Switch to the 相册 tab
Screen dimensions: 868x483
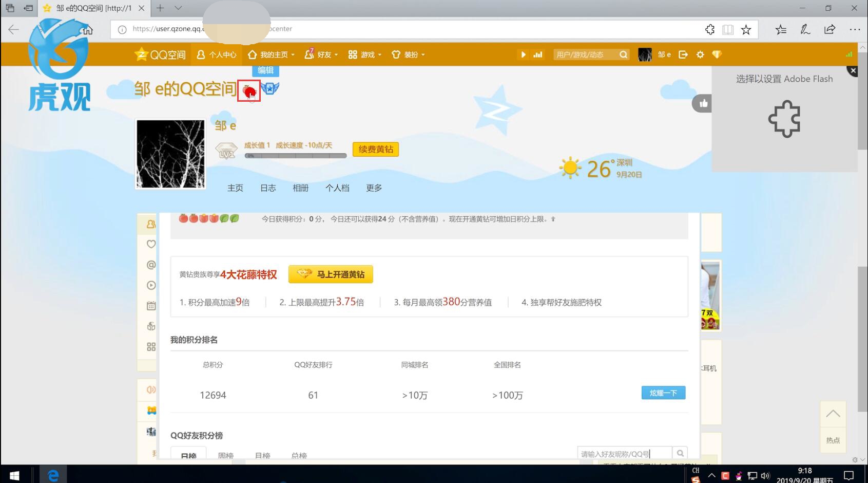tap(301, 188)
